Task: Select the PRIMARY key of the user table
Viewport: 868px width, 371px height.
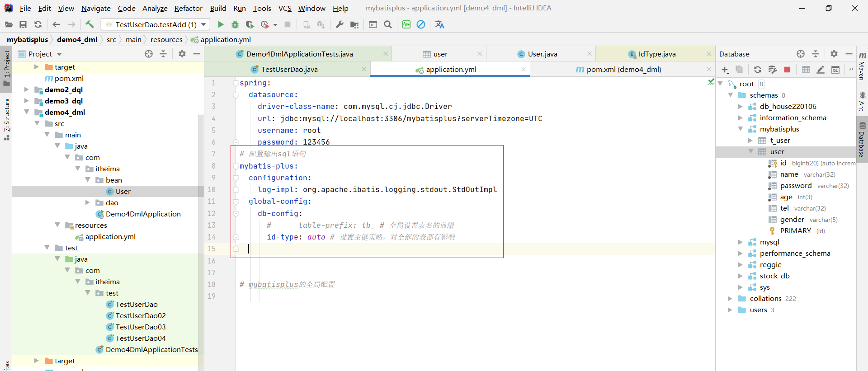Action: [x=795, y=231]
